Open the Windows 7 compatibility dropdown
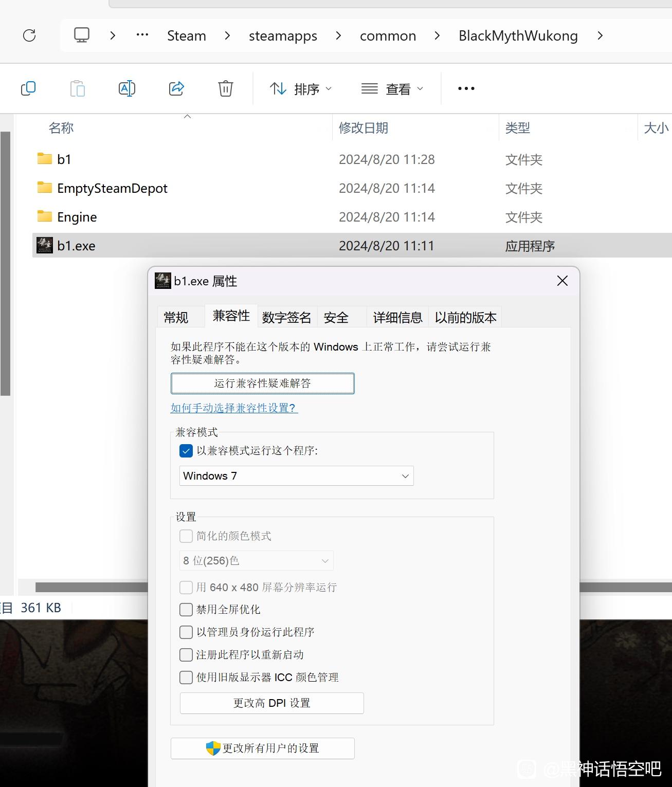Viewport: 672px width, 787px height. point(297,476)
